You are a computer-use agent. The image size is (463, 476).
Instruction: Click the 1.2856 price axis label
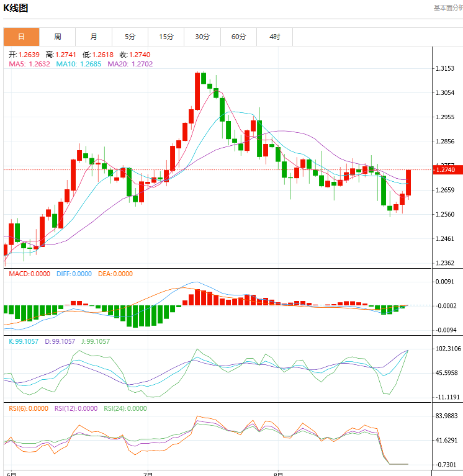(x=445, y=141)
